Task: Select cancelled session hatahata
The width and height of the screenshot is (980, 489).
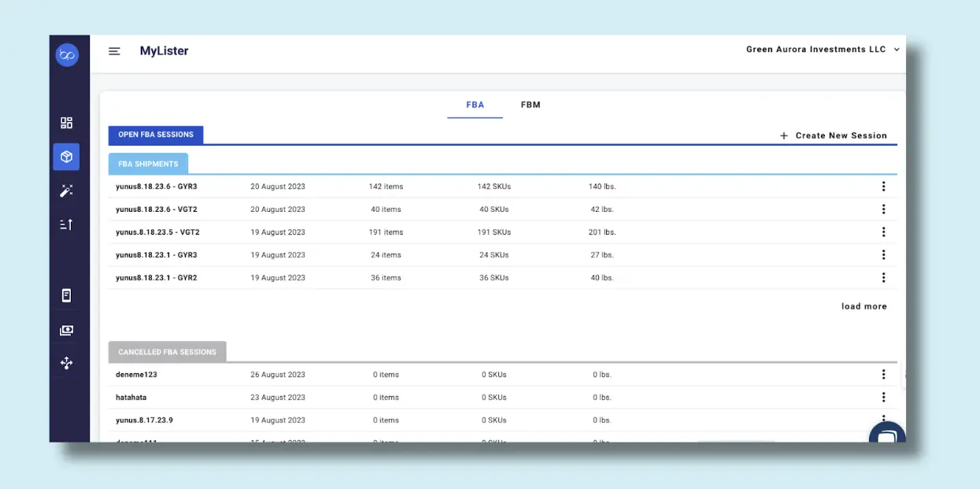Action: (131, 398)
